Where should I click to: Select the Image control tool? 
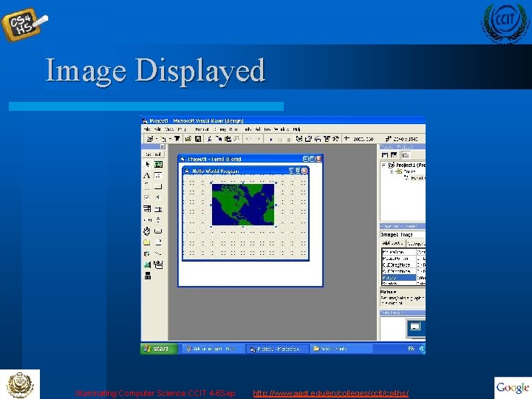click(x=147, y=265)
